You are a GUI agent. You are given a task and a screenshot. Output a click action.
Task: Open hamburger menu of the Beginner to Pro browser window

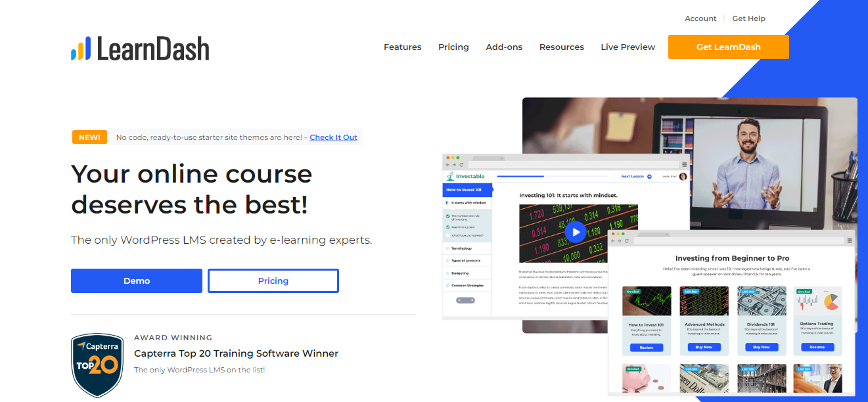850,240
